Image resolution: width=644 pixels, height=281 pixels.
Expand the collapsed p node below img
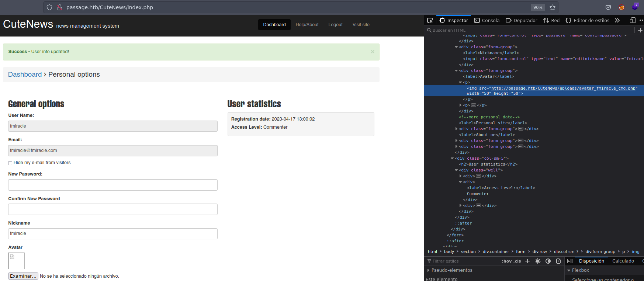[x=460, y=105]
